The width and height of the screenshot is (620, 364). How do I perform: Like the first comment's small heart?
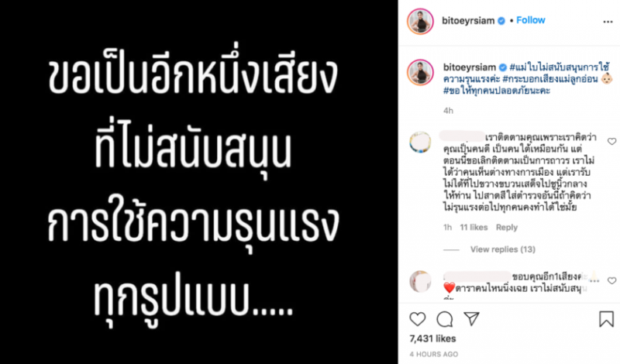point(611,141)
